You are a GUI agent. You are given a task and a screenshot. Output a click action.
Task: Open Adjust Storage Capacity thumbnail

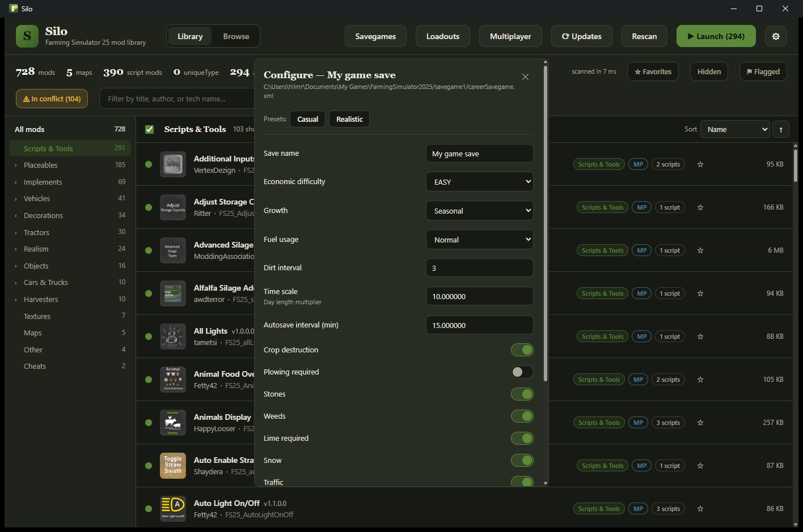(x=173, y=207)
